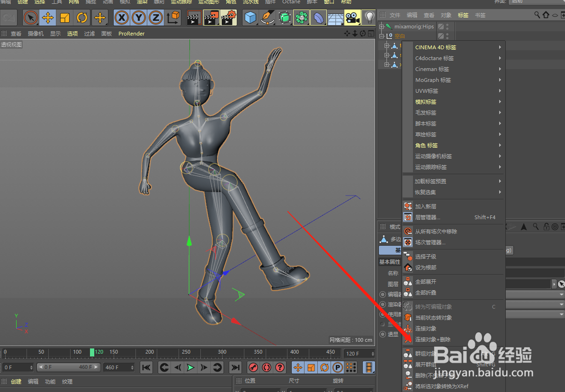Choose 层管理器... from context menu
The image size is (565, 392).
454,217
